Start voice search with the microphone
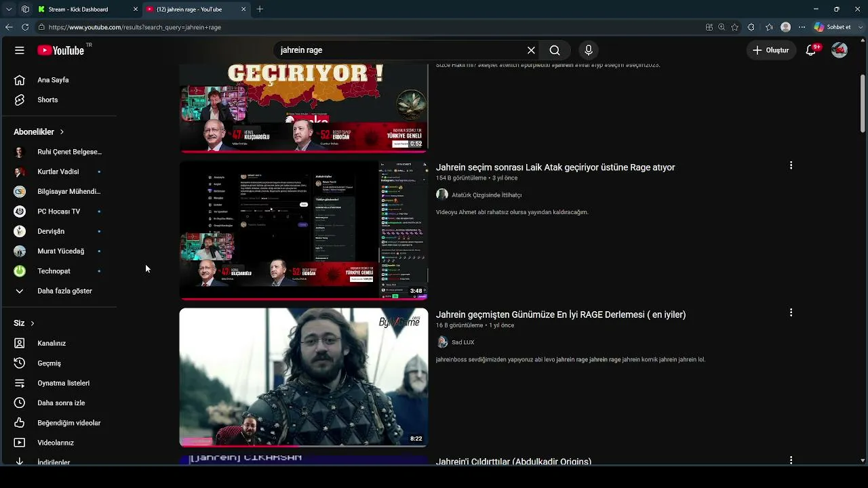 (589, 50)
